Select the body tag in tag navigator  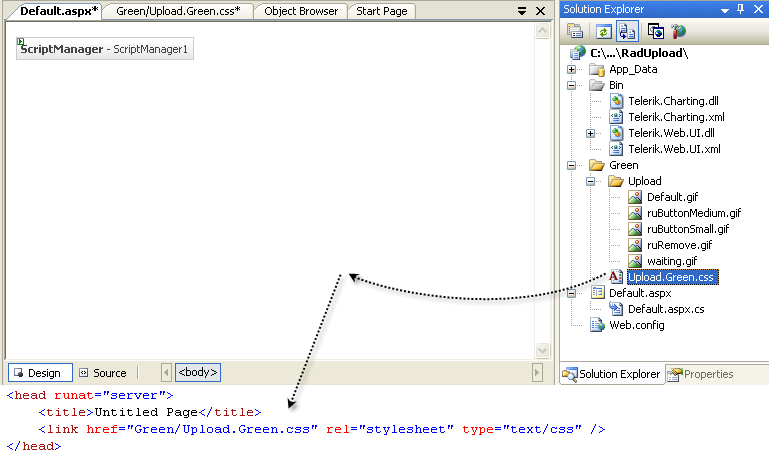(x=197, y=373)
